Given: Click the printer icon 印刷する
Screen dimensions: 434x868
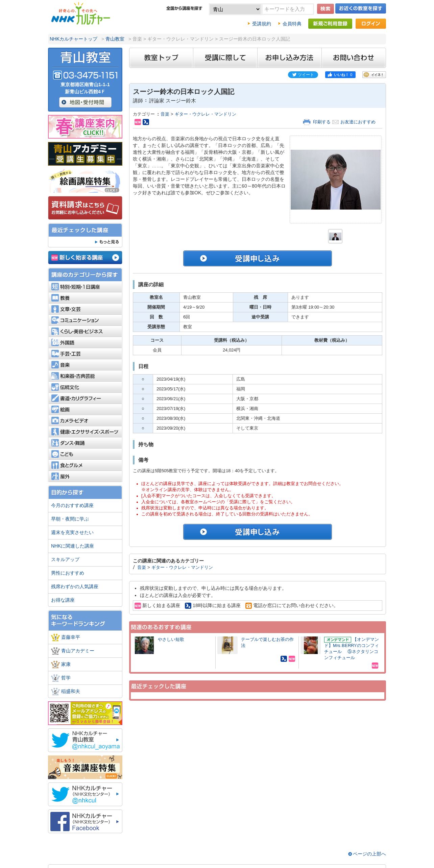Looking at the screenshot, I should (307, 122).
